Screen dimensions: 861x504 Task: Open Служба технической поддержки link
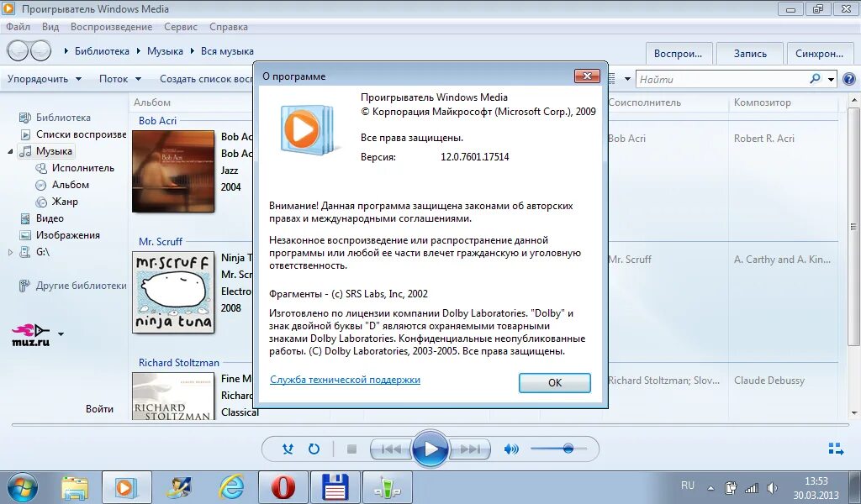click(345, 380)
